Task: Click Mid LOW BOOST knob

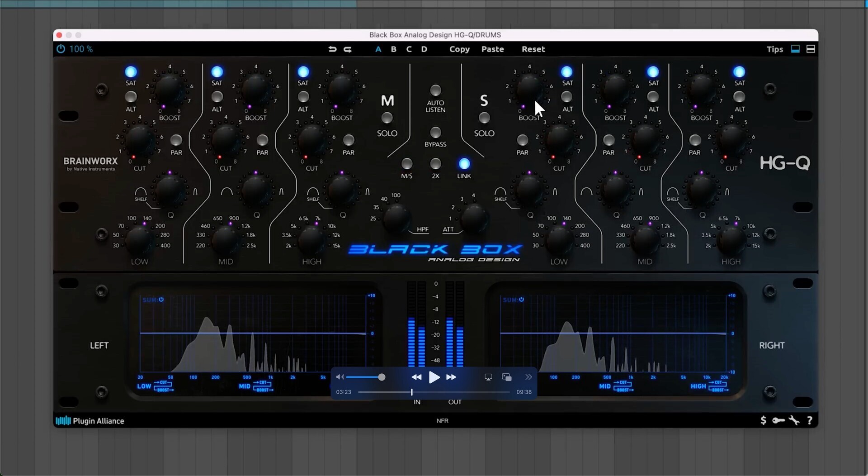Action: coord(169,89)
